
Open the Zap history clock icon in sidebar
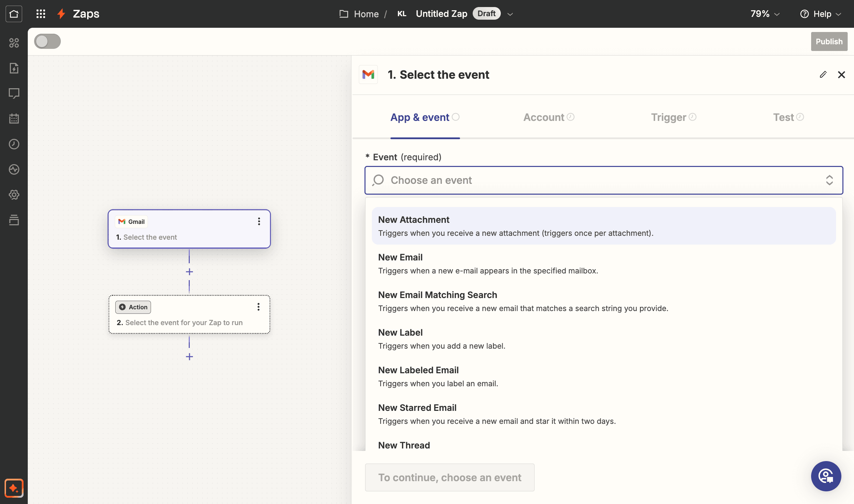[14, 144]
